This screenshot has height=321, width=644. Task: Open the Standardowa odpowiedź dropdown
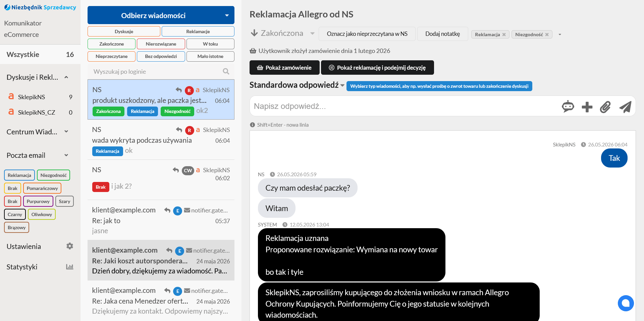(x=342, y=85)
